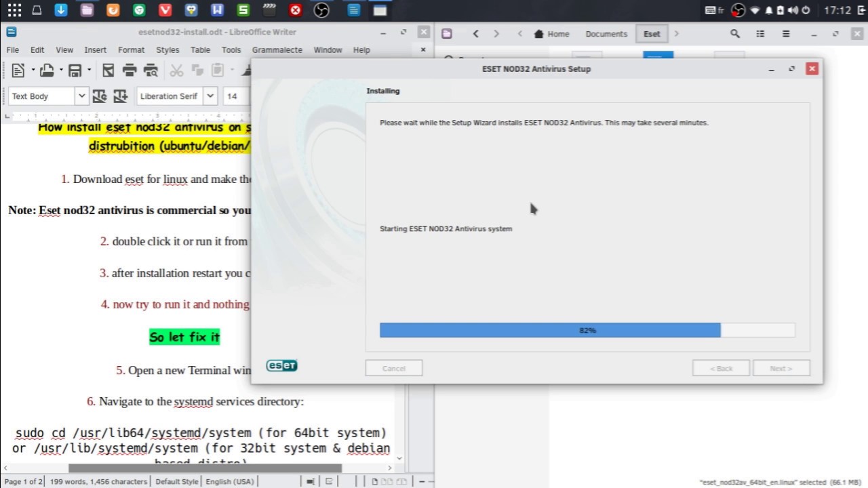
Task: Open File menu in Writer
Action: [13, 49]
